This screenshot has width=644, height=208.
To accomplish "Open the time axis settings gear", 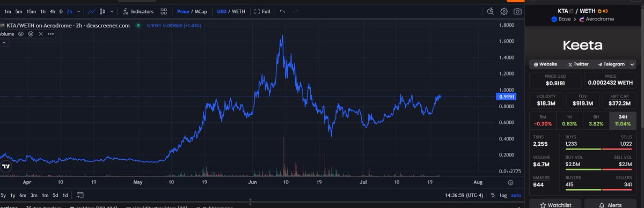I will tap(510, 182).
